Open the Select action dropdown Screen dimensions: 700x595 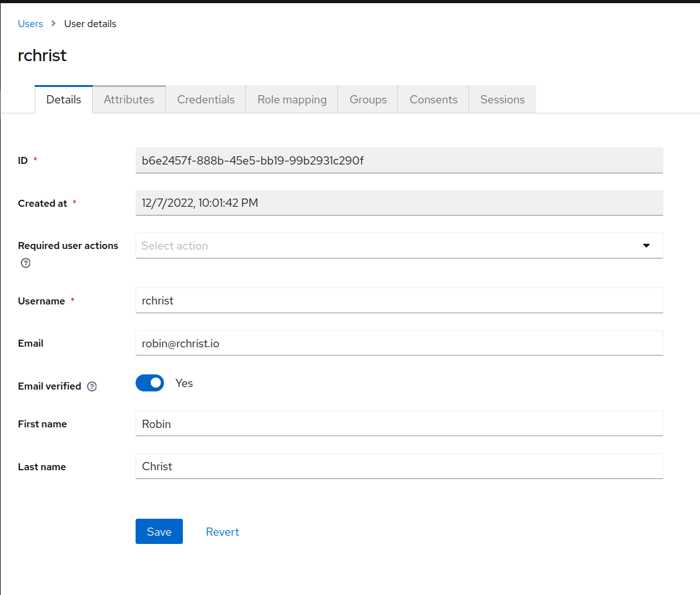(399, 246)
